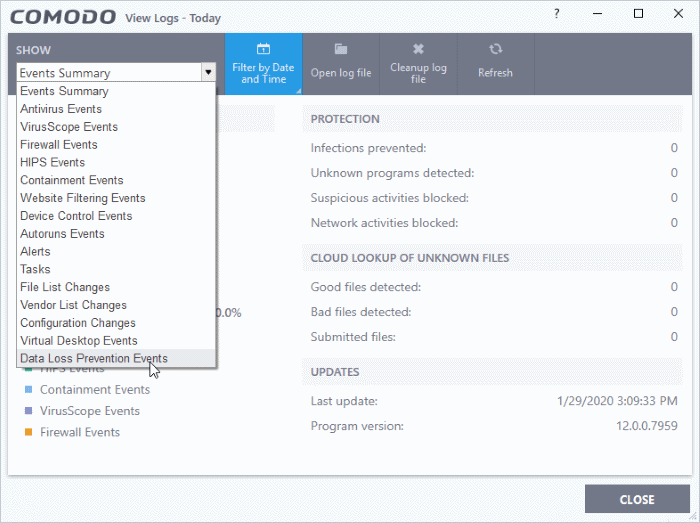Select Data Loss Prevention Events

116,358
